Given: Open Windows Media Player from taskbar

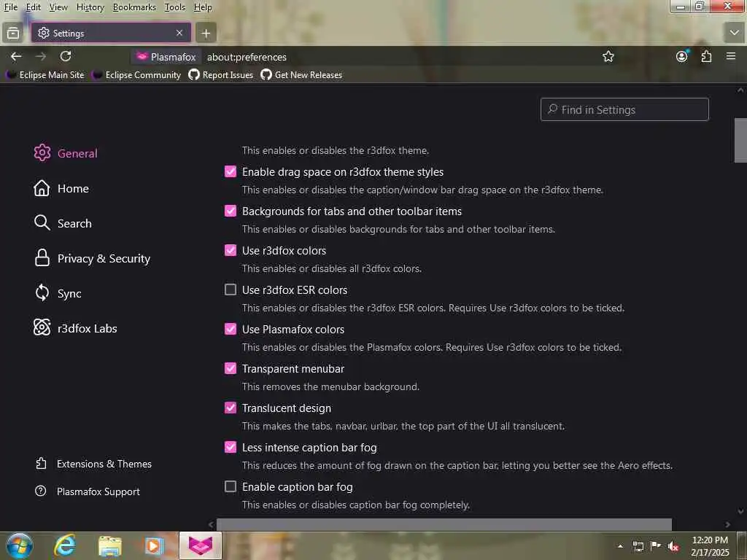Looking at the screenshot, I should (155, 545).
